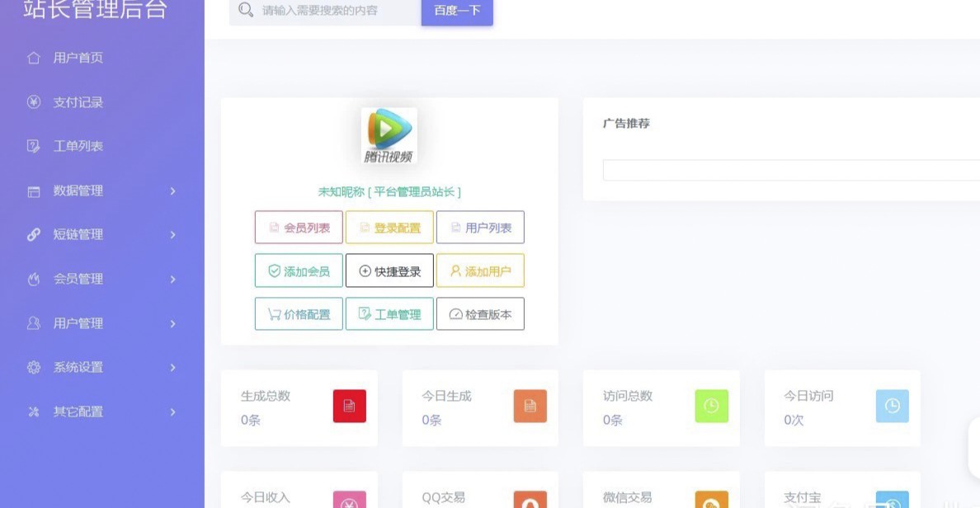Image resolution: width=980 pixels, height=508 pixels.
Task: Expand the 其它配置 submenu chevron
Action: pyautogui.click(x=173, y=412)
